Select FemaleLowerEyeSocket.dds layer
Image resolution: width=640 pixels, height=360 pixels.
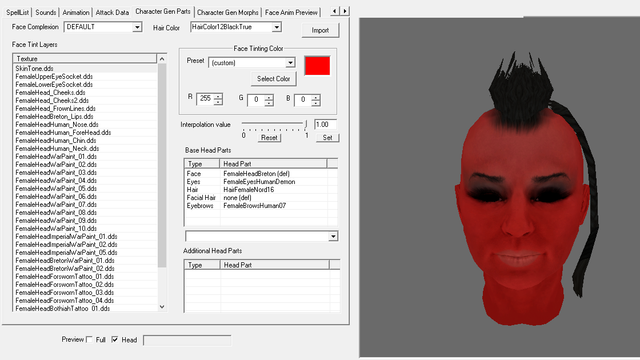(85, 84)
